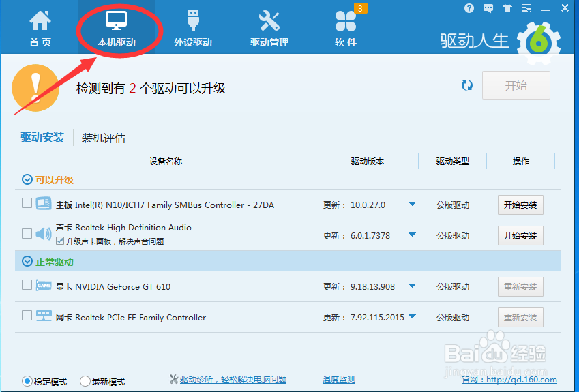Click the 操作 column header
This screenshot has width=579, height=392.
click(x=520, y=162)
